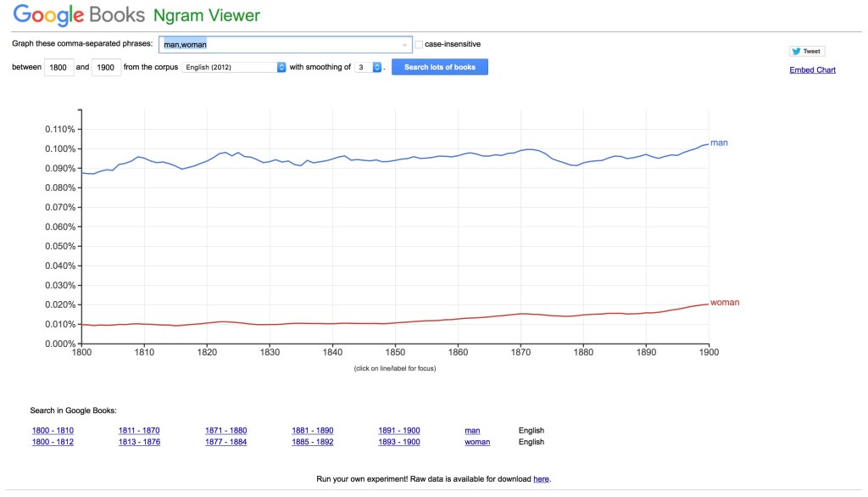This screenshot has height=497, width=868.
Task: Open the 1891 - 1900 search link
Action: click(399, 431)
